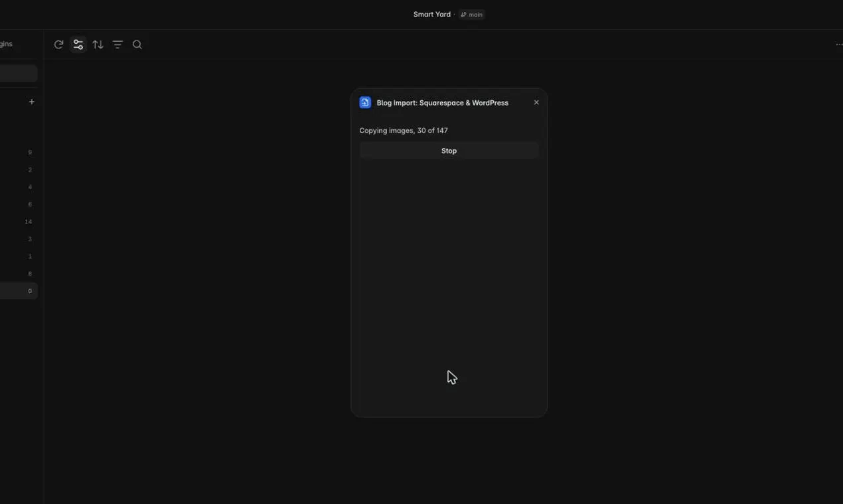Click the search magnifier icon
This screenshot has width=843, height=504.
[137, 44]
